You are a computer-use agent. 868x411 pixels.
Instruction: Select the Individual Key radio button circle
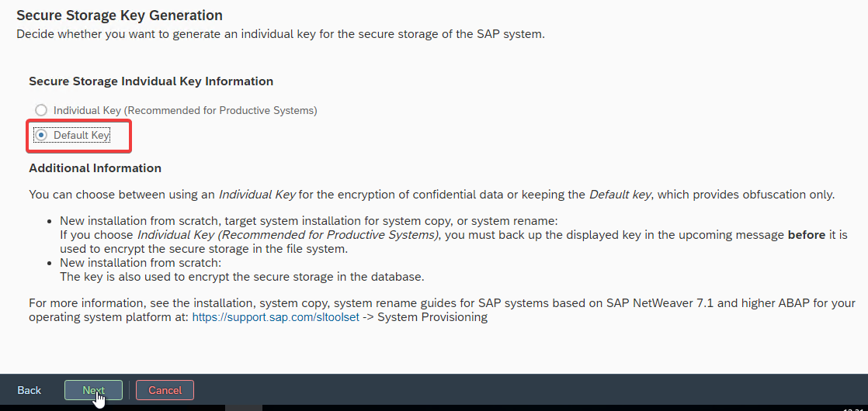coord(41,111)
